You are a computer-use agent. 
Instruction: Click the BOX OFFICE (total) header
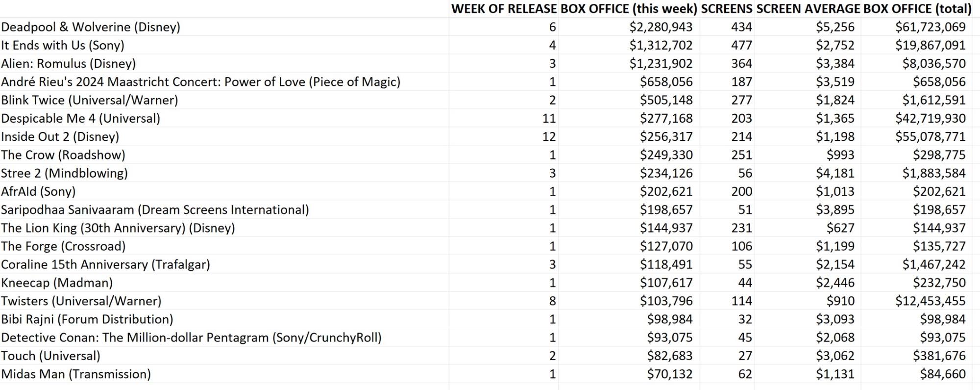coord(917,9)
